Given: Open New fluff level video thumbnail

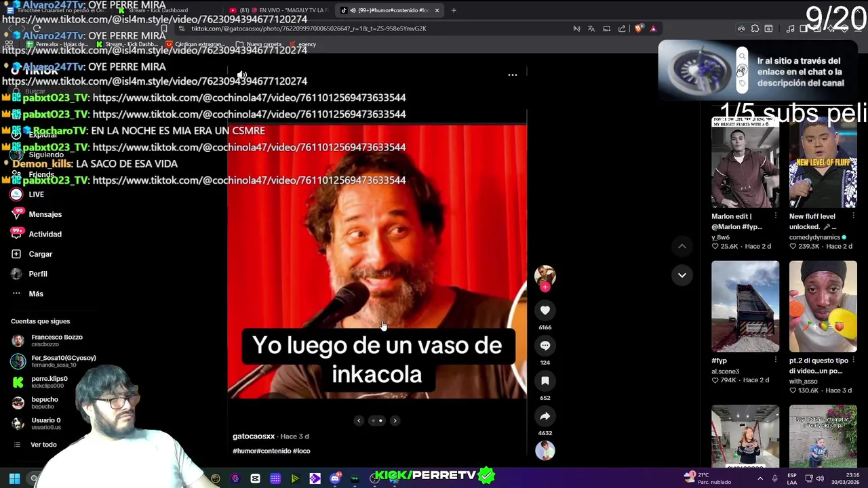Looking at the screenshot, I should tap(823, 162).
